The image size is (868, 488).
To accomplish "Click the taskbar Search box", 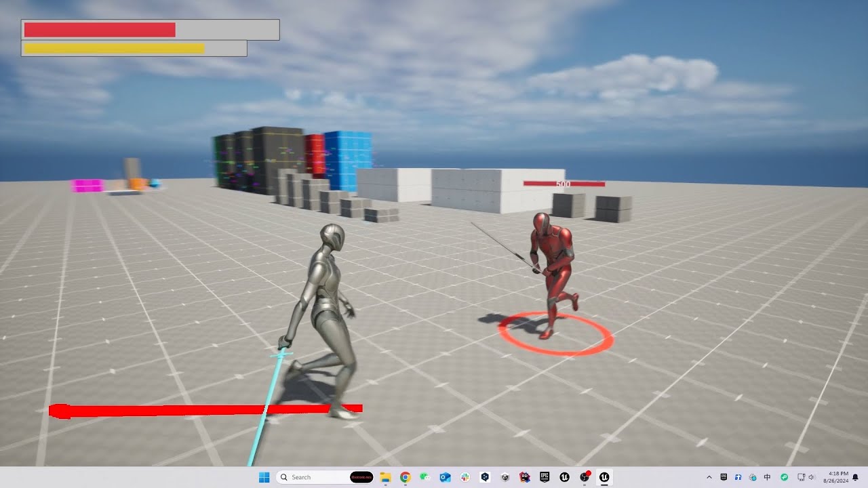I will 325,477.
